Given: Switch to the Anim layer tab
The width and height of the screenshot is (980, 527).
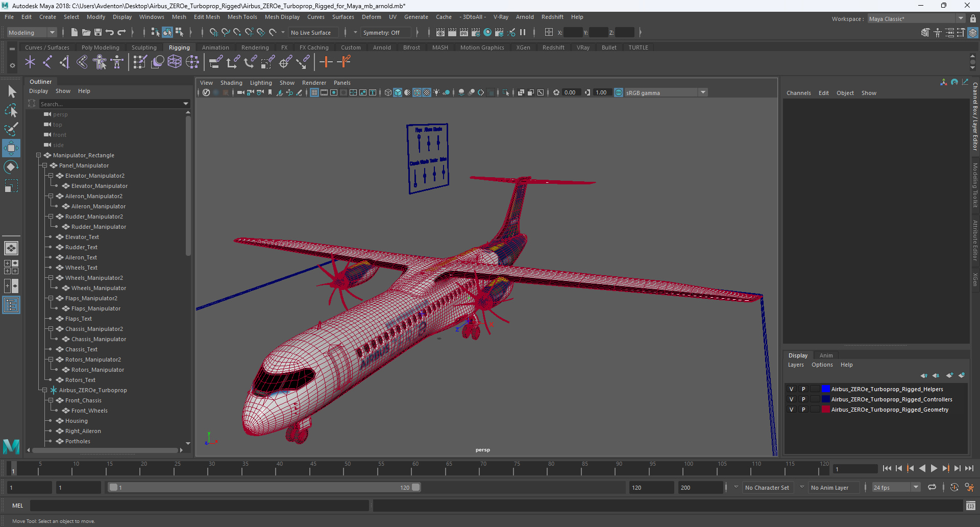Looking at the screenshot, I should [826, 355].
